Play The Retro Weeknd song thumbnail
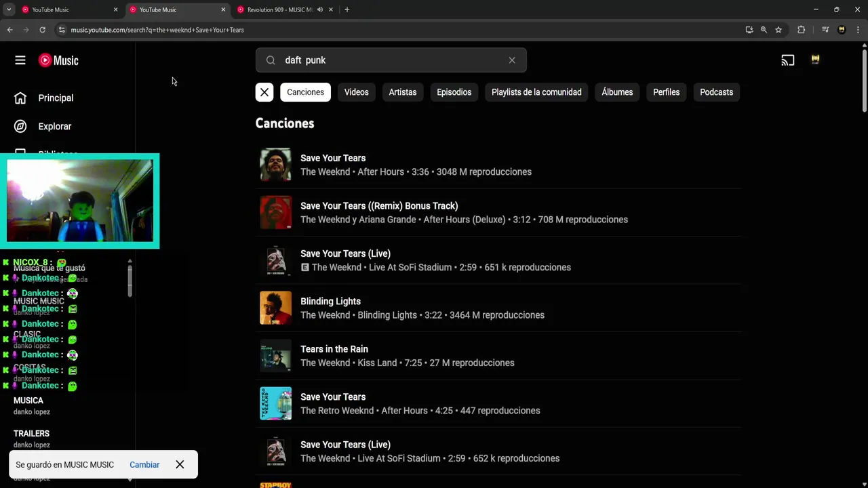The width and height of the screenshot is (868, 488). click(x=275, y=403)
